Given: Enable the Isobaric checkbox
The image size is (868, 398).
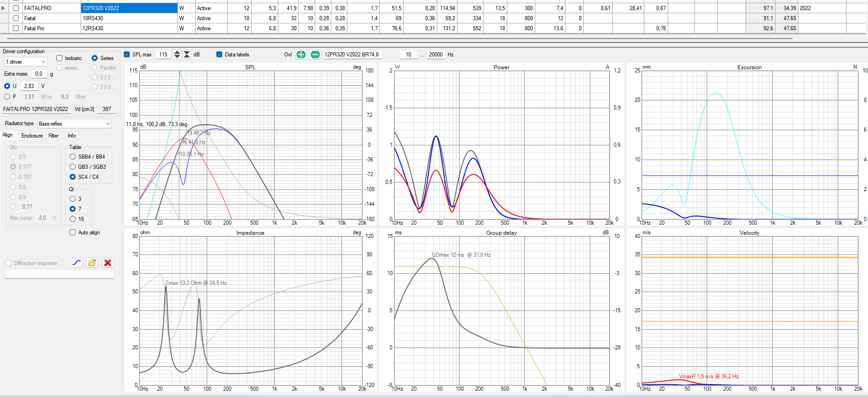Looking at the screenshot, I should tap(60, 58).
